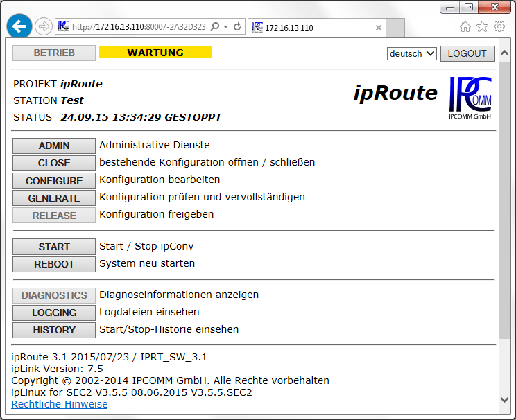Open HISTORY start/stop history

tap(54, 330)
